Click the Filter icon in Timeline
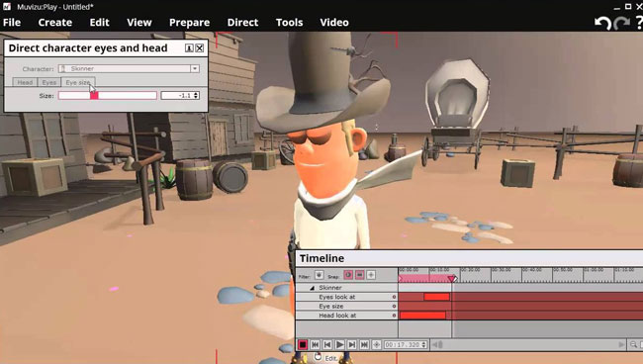This screenshot has width=643, height=364. (x=319, y=275)
